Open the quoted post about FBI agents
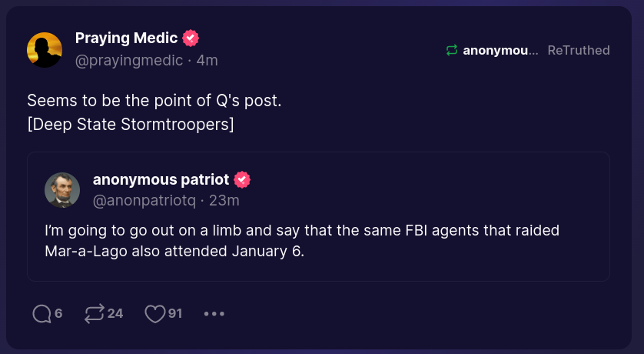The height and width of the screenshot is (354, 644). 318,242
